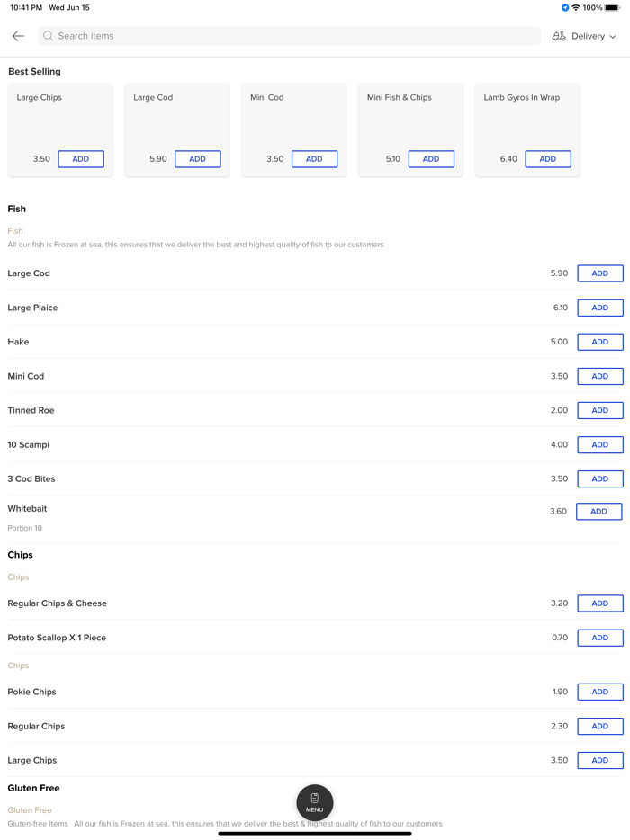The width and height of the screenshot is (630, 840).
Task: Add 3 Cod Bites to order
Action: pos(600,479)
